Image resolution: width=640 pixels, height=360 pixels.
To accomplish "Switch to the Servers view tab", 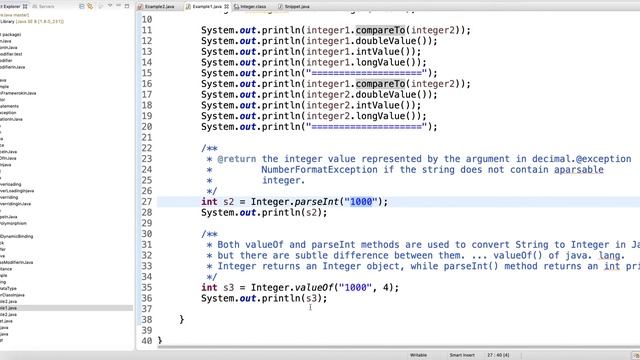I will click(x=43, y=7).
